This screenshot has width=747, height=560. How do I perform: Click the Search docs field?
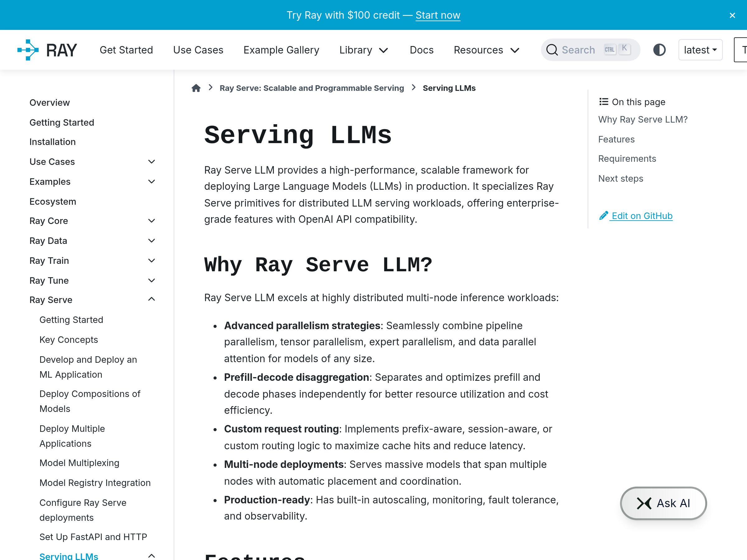(x=590, y=50)
